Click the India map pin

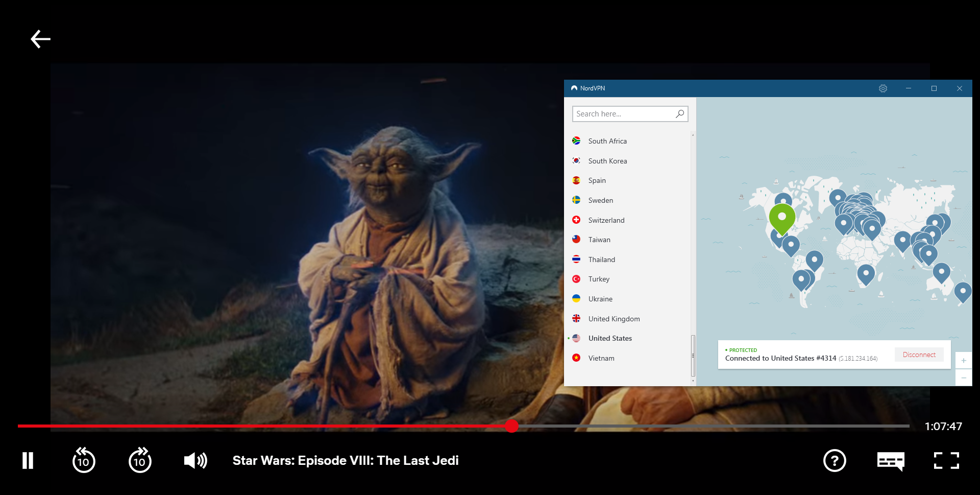[902, 241]
